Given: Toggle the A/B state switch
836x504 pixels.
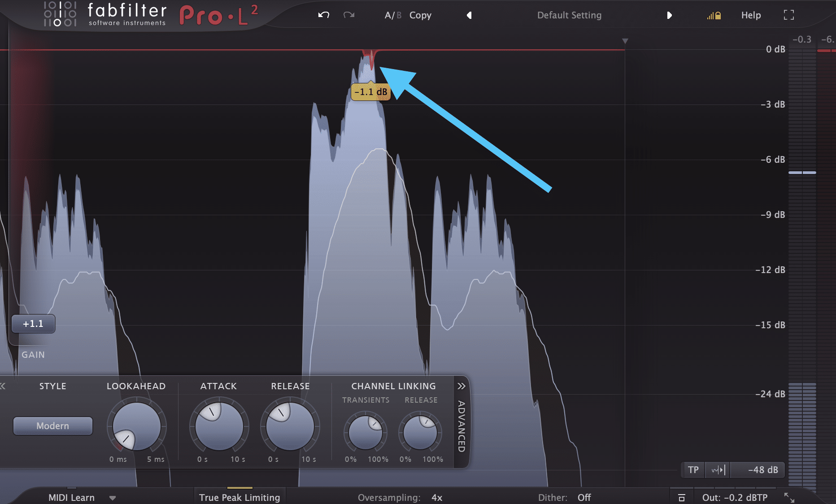Looking at the screenshot, I should [x=393, y=15].
